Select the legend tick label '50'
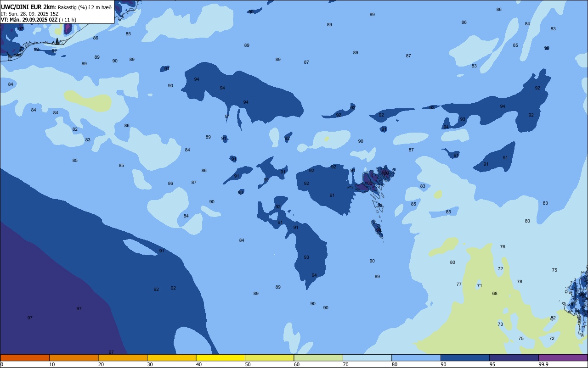This screenshot has width=588, height=368. coord(248,364)
